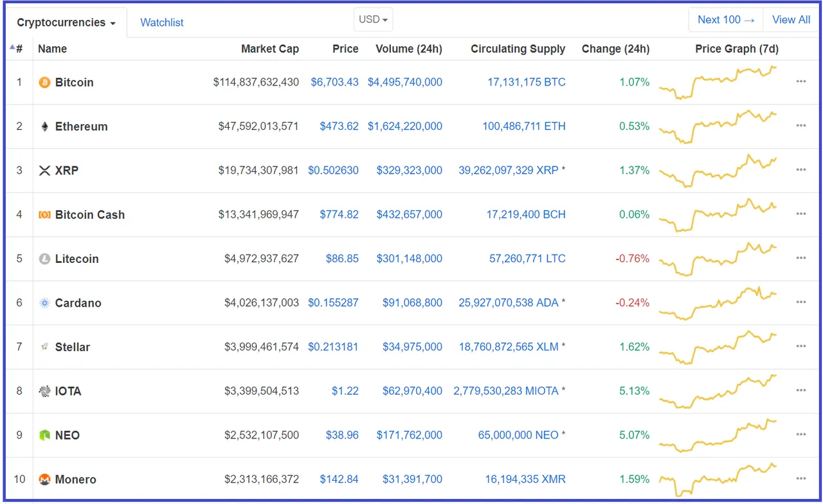
Task: Sort table by Market Cap header
Action: coord(270,49)
